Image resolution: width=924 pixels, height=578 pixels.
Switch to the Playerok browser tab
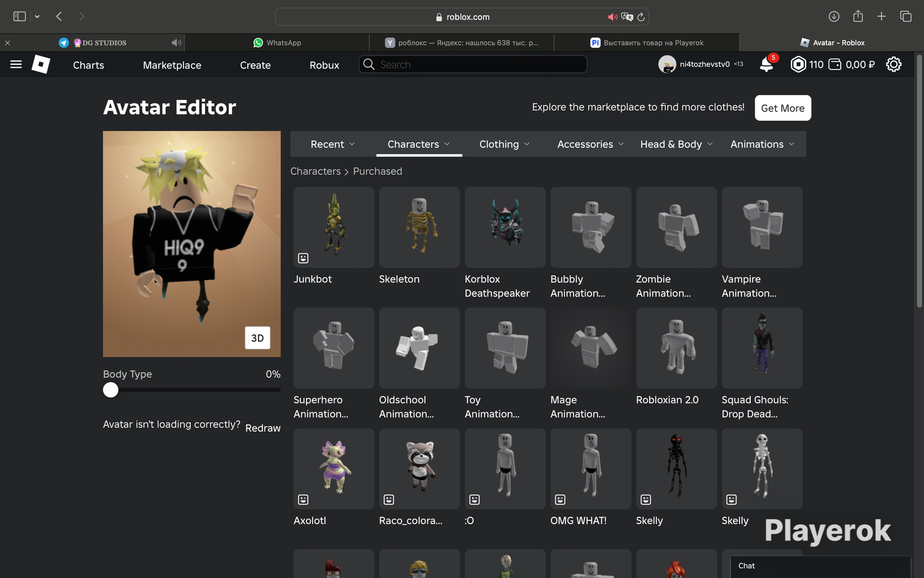coord(647,42)
